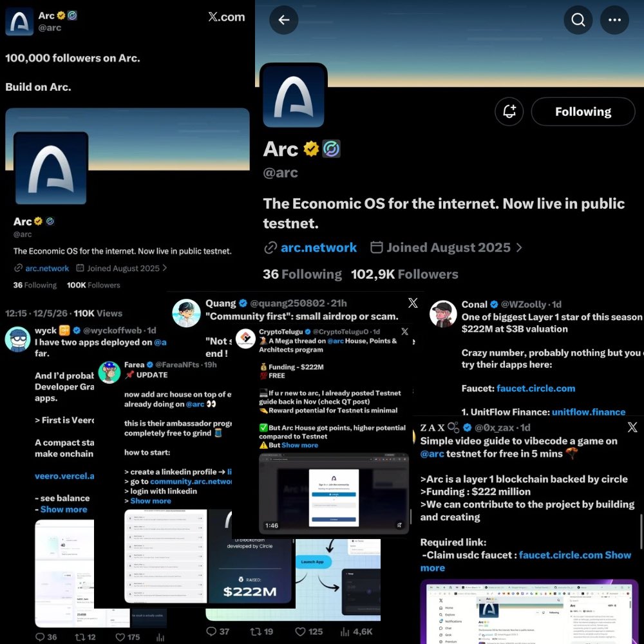Viewport: 644px width, 644px height.
Task: Open wyck's profile avatar
Action: [x=17, y=339]
